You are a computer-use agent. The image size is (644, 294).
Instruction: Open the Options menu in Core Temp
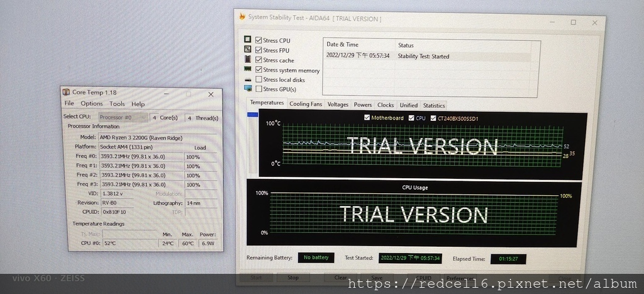(x=92, y=104)
